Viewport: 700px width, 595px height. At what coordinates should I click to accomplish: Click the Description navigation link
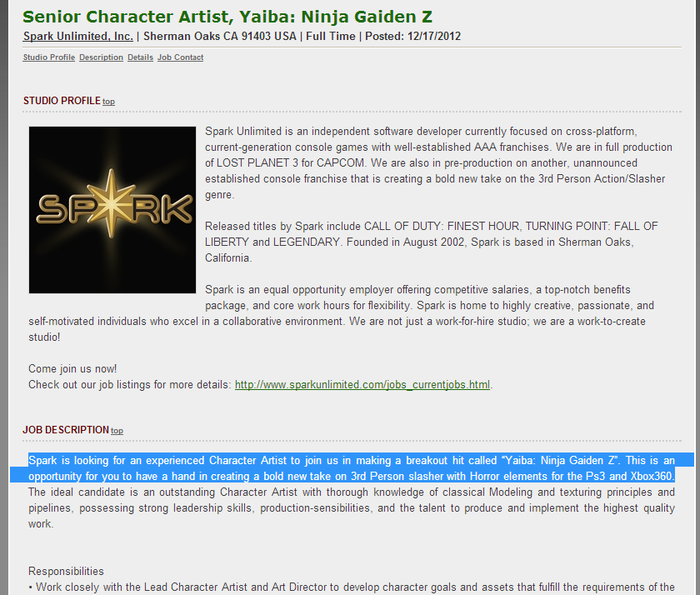(101, 57)
